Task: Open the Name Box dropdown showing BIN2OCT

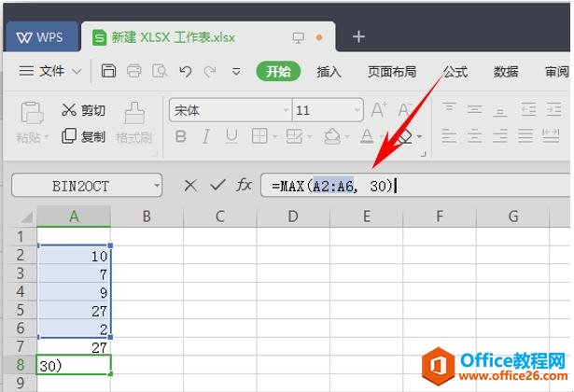Action: [x=157, y=186]
